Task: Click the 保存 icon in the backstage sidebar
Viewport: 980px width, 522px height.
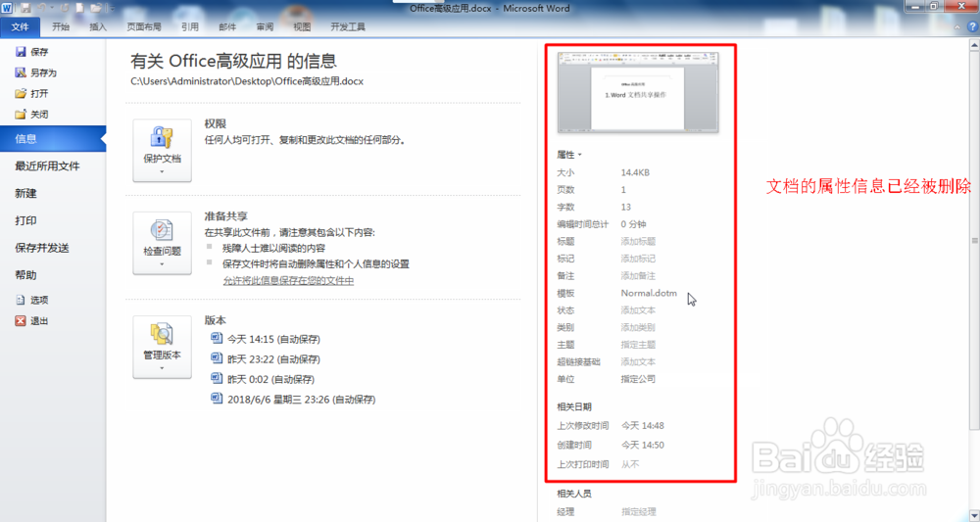Action: (21, 52)
